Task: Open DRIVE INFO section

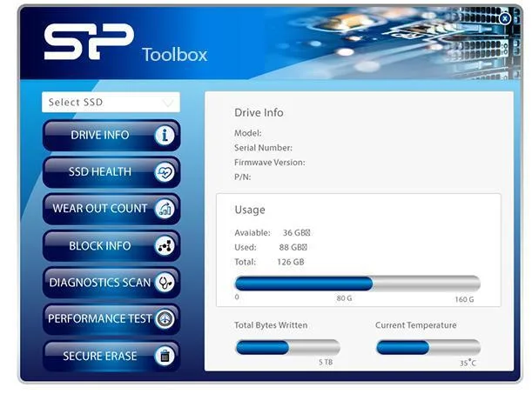Action: tap(100, 135)
